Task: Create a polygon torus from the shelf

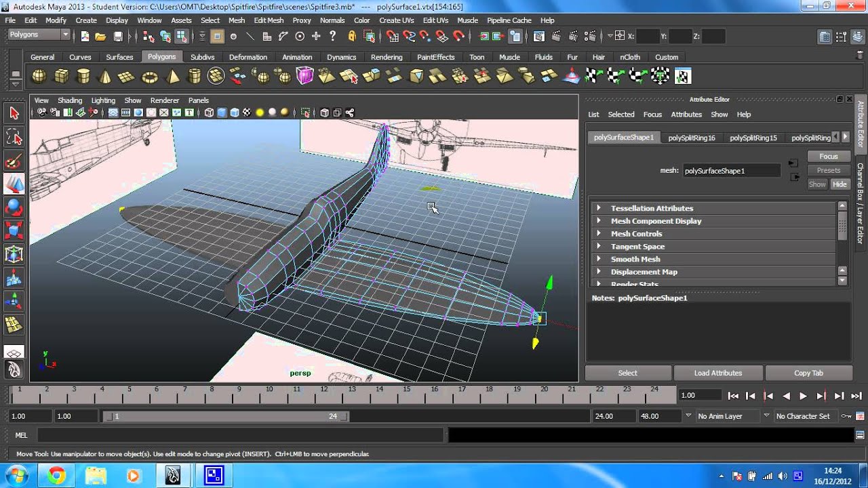Action: tap(149, 76)
